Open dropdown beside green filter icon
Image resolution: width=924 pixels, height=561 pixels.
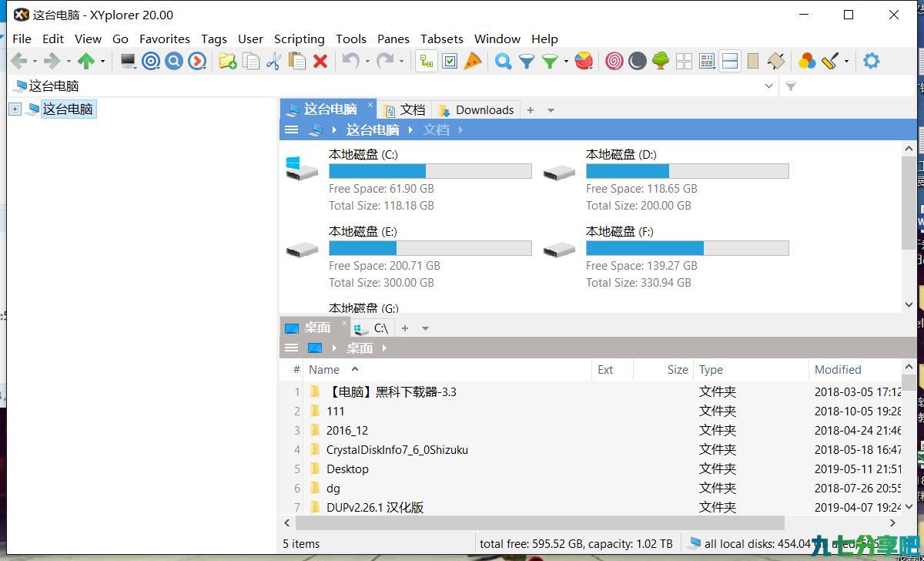pos(566,62)
